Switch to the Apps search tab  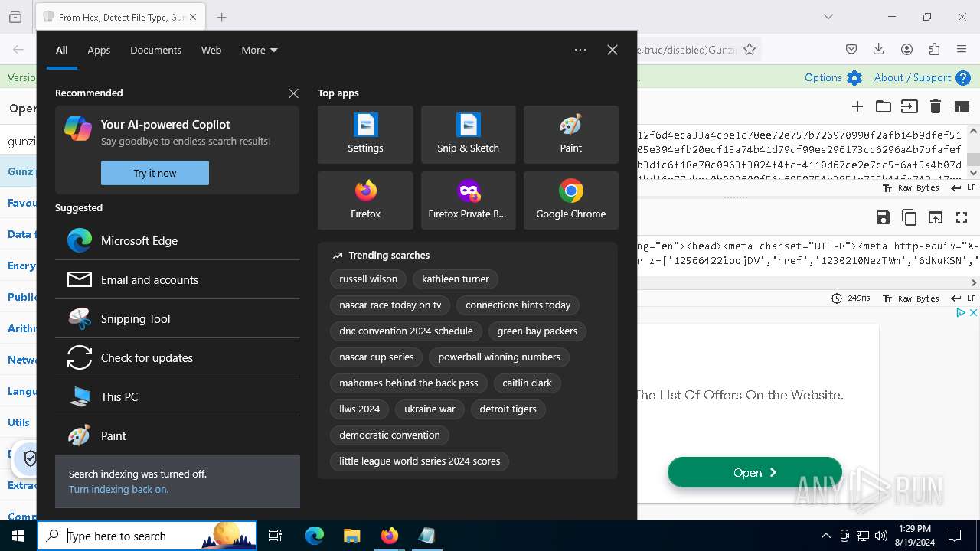(x=99, y=50)
